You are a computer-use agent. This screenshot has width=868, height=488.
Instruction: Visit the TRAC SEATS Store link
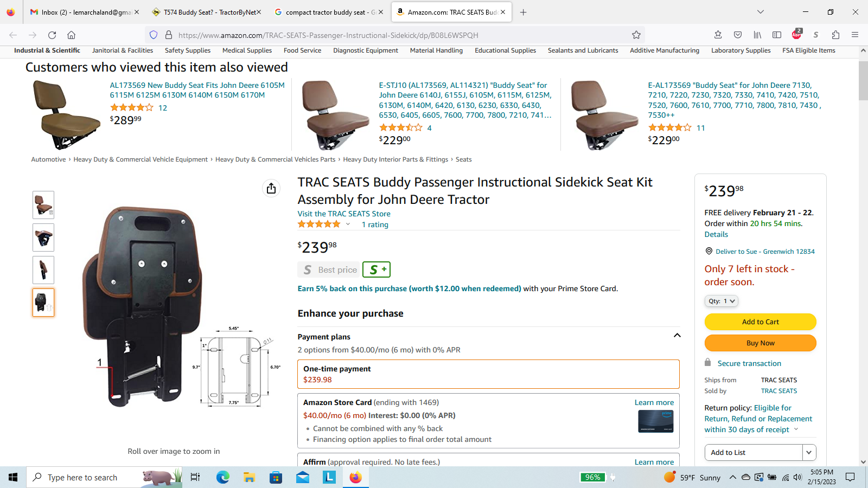click(344, 214)
